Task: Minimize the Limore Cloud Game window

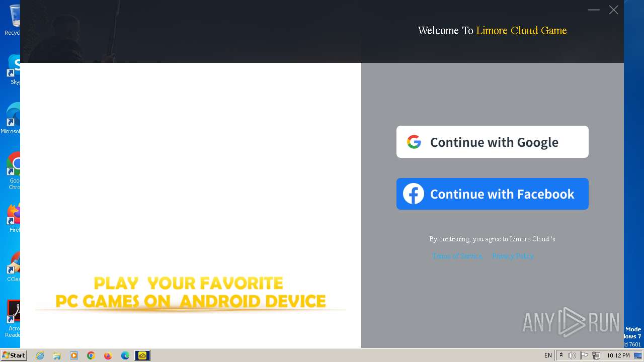Action: point(594,10)
